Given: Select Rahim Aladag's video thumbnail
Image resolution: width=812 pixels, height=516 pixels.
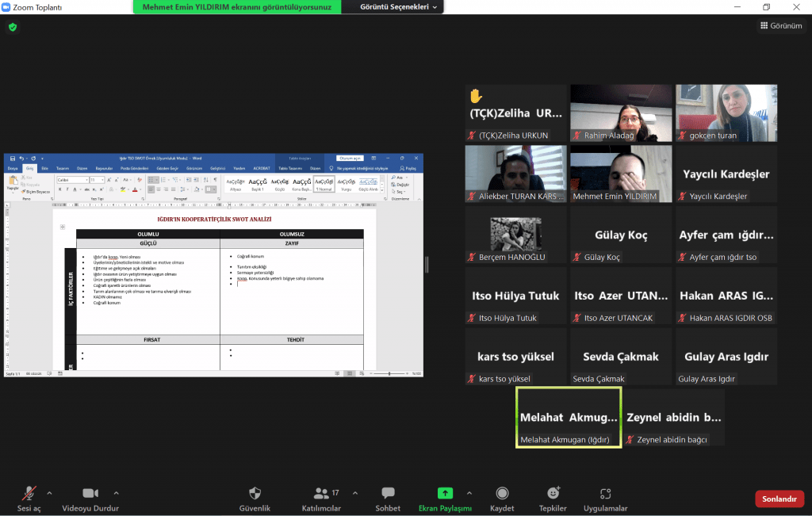Looking at the screenshot, I should tap(621, 113).
